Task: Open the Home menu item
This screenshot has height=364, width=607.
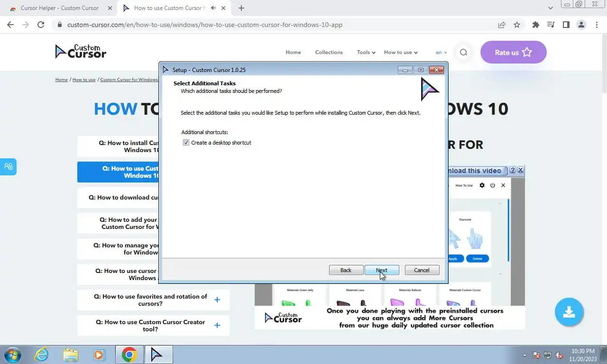Action: [293, 52]
